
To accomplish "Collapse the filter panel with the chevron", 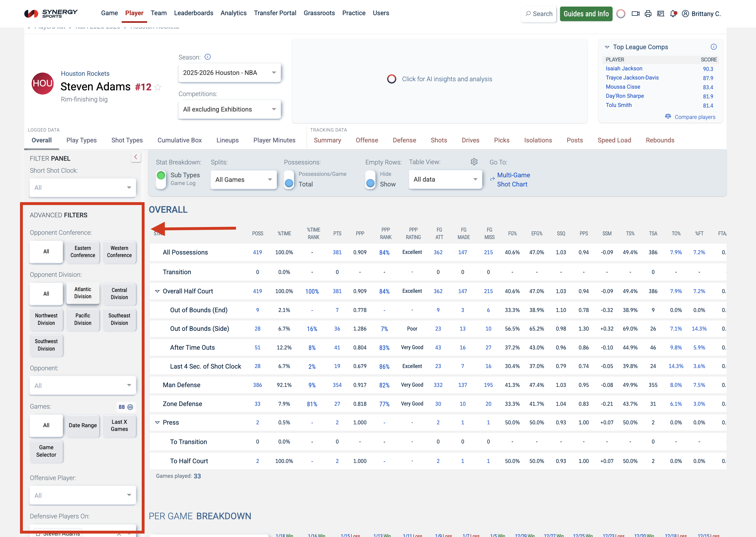I will tap(136, 157).
